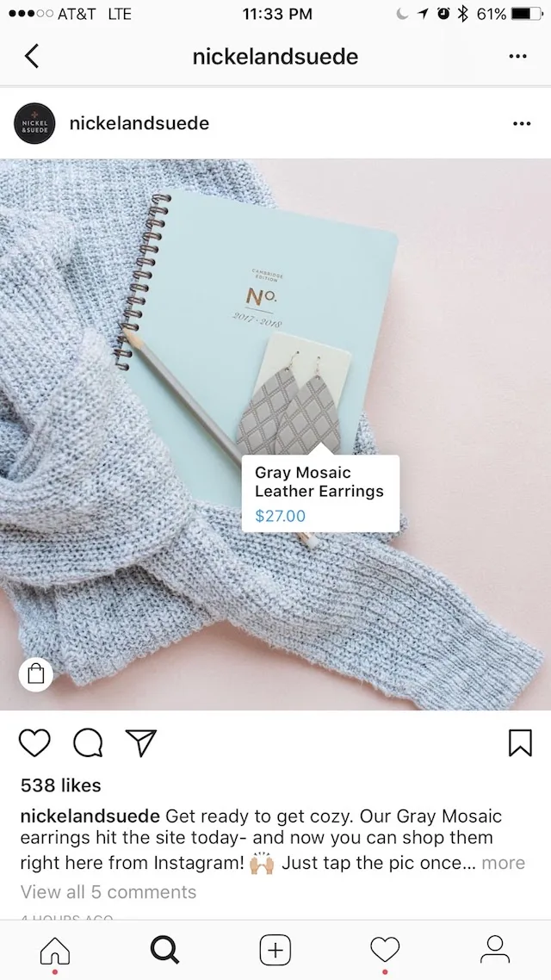Go to the Home tab
The width and height of the screenshot is (551, 980).
55,951
